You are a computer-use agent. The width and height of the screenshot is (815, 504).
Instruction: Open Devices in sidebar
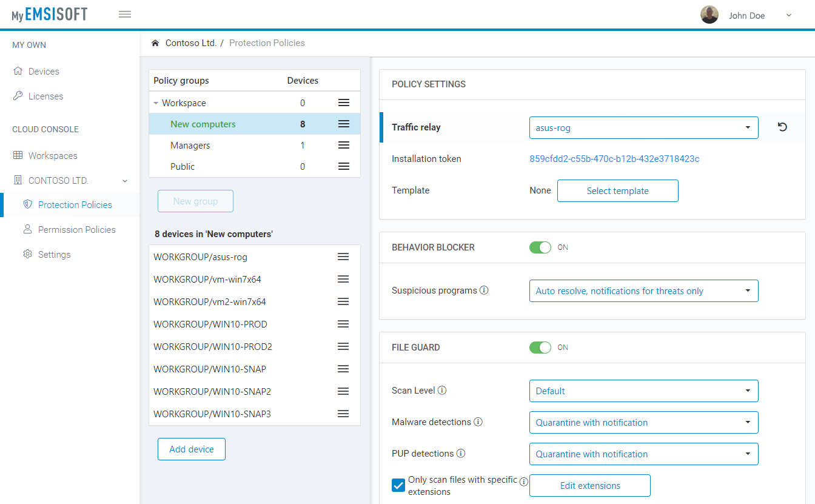click(x=44, y=72)
